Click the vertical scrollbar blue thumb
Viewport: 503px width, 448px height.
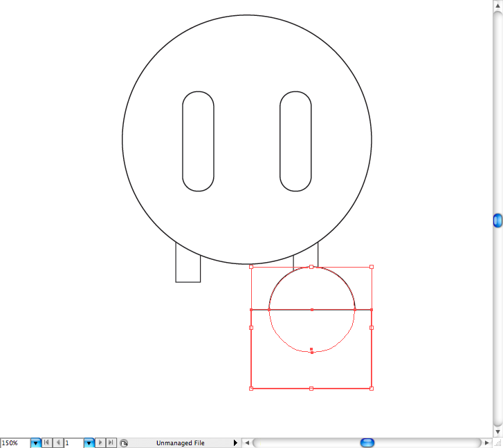click(497, 221)
